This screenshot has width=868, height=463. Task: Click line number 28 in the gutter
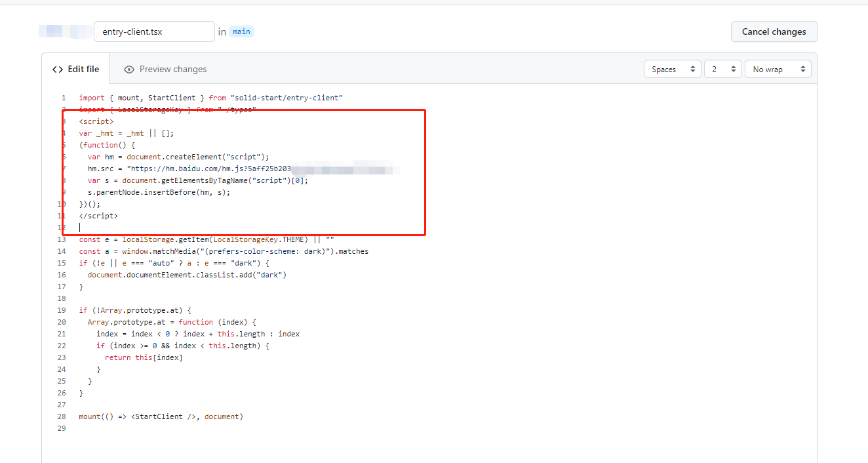62,416
